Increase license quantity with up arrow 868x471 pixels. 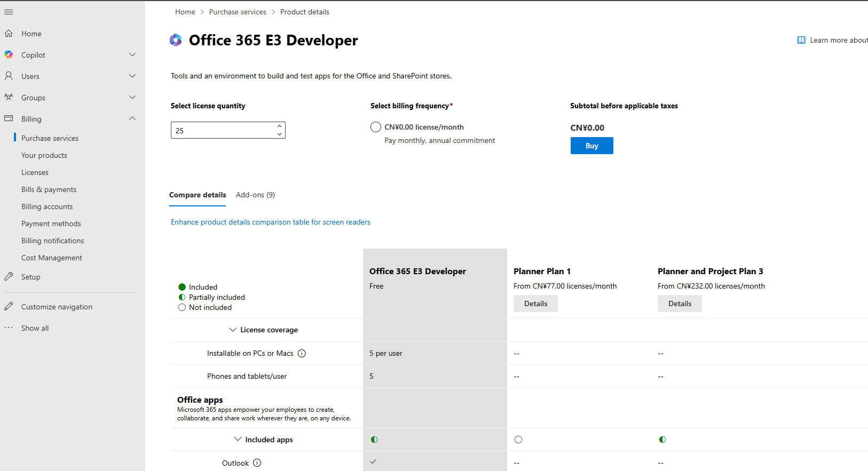tap(279, 126)
